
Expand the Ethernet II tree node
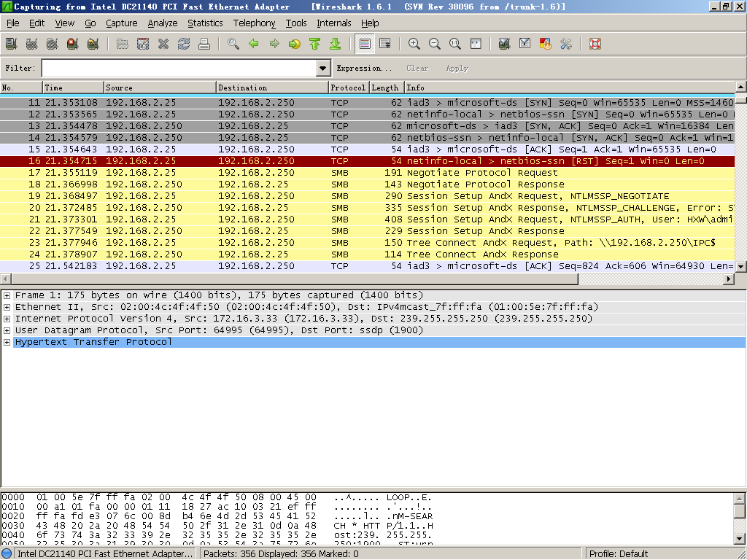(7, 307)
